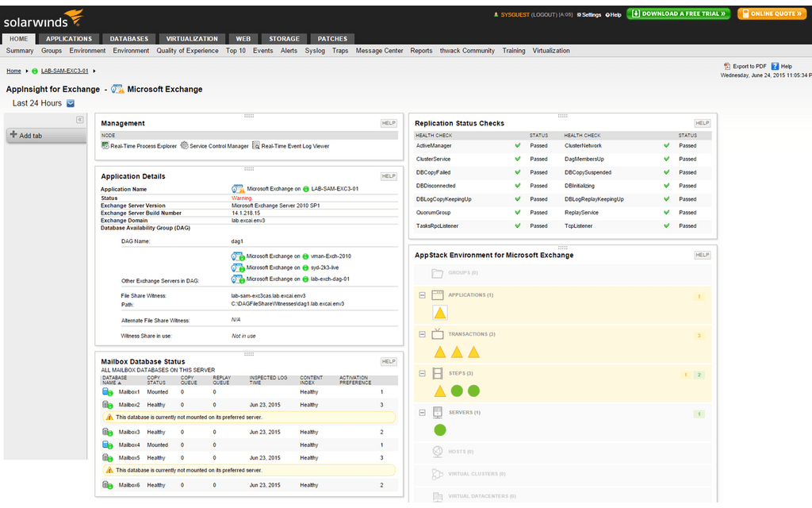Collapse the left sidebar panel
Image resolution: width=812 pixels, height=508 pixels.
(79, 120)
